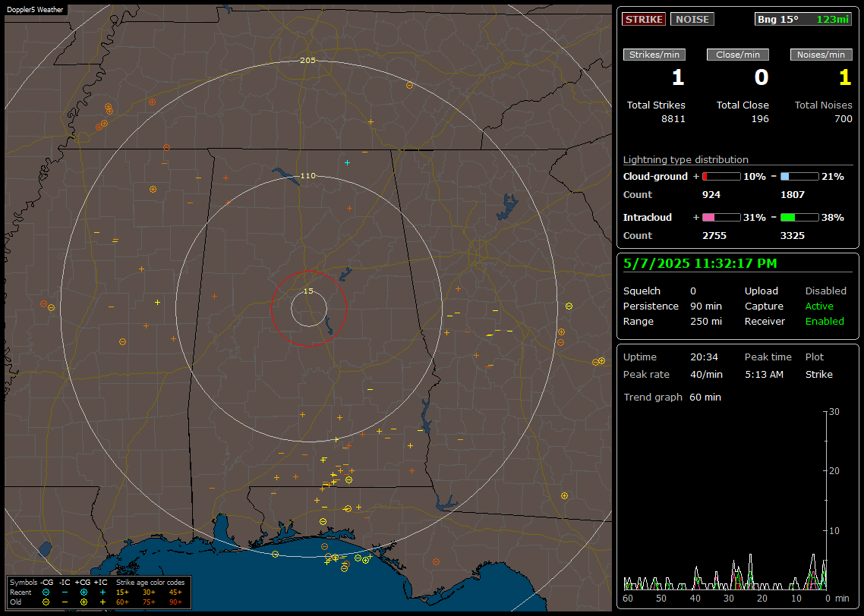
Task: Click the Capture status Active
Action: click(x=818, y=306)
